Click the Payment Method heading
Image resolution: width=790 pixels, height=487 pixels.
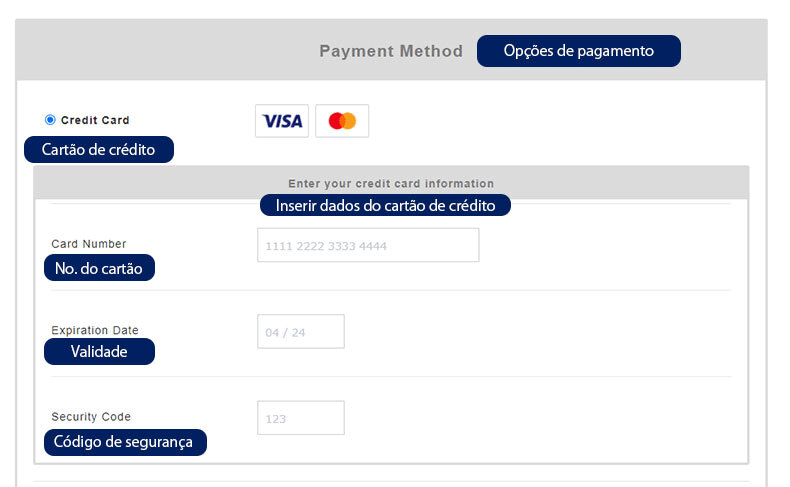[391, 51]
